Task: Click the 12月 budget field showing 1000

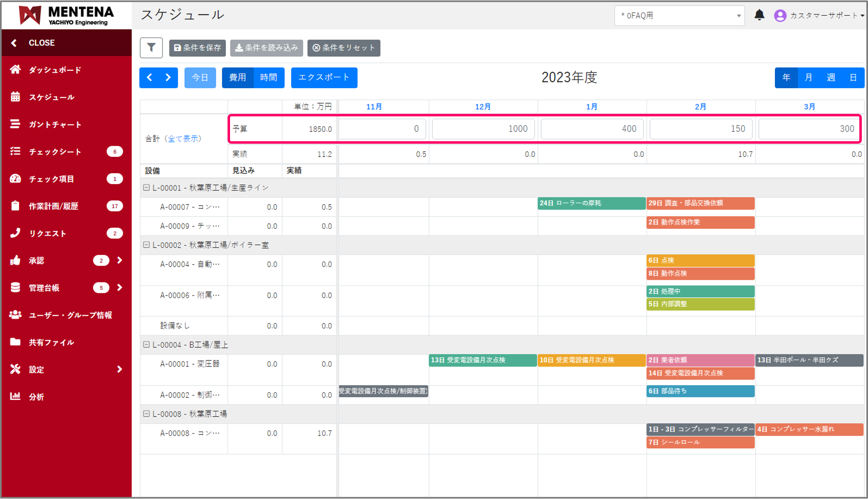Action: [x=483, y=129]
